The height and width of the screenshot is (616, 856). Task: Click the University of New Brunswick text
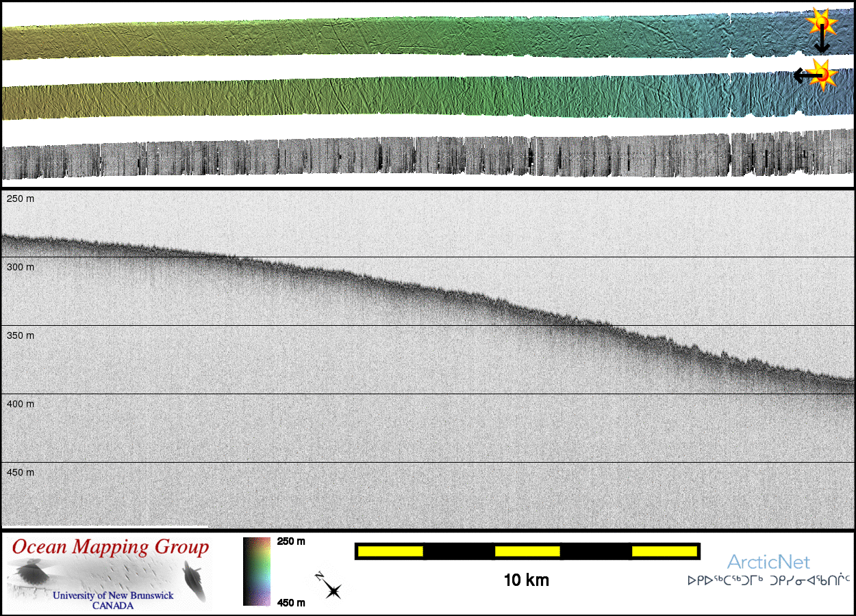coord(113,595)
